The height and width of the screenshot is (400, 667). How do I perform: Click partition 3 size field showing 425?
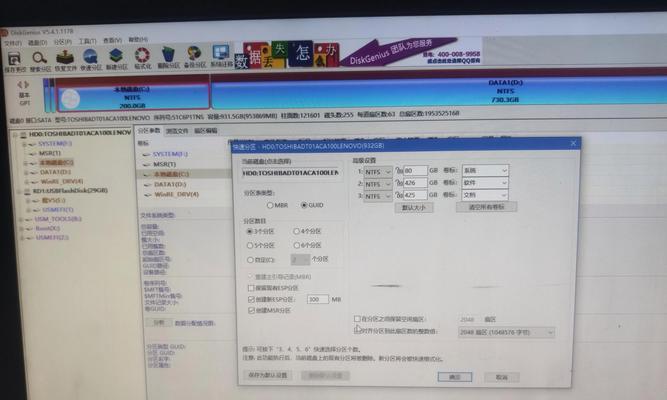tap(415, 195)
